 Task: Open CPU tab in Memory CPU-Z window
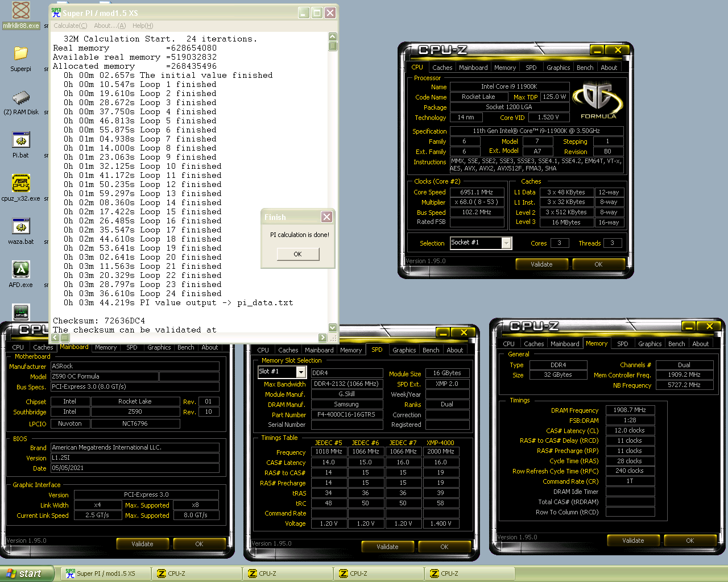508,344
